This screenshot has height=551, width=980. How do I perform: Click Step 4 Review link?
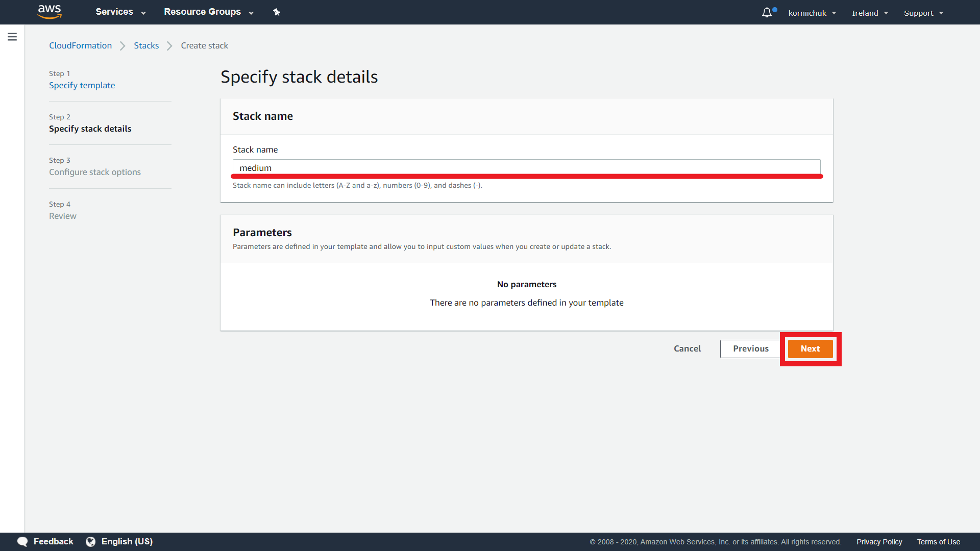point(63,215)
